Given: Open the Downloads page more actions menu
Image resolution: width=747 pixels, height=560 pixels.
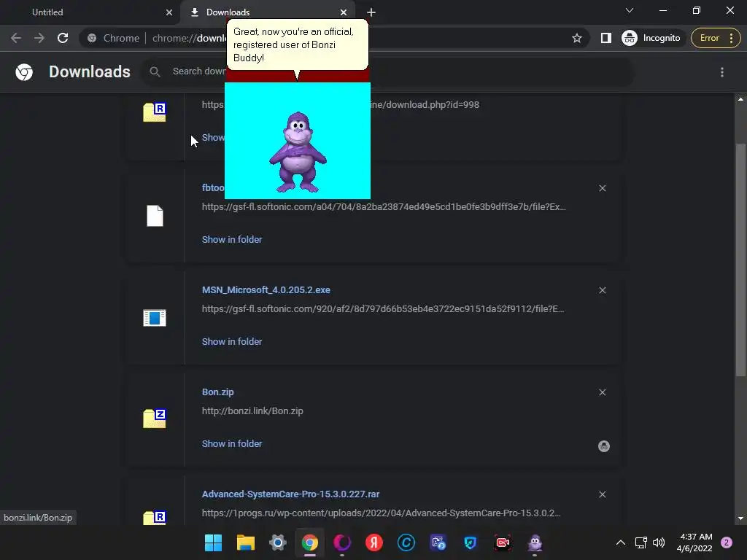Looking at the screenshot, I should (722, 72).
